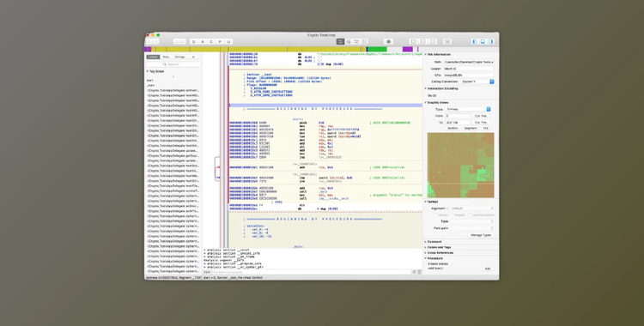
Task: Check the Signed checkbox
Action: tap(436, 214)
